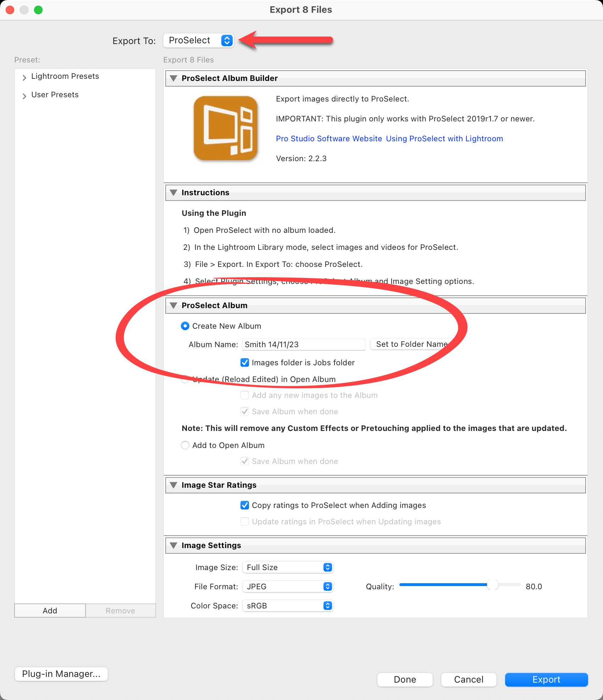Expand the User Presets chevron
Screen dimensions: 603x700
coord(24,95)
